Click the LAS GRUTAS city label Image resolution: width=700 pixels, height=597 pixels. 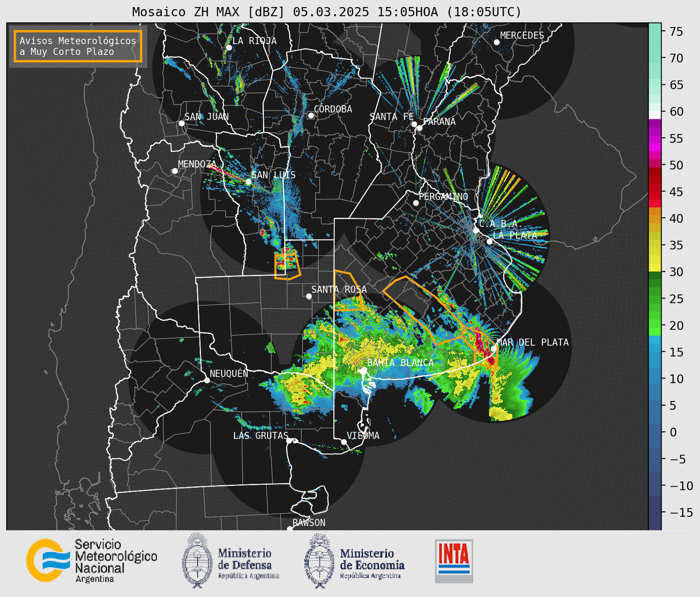[x=261, y=436]
